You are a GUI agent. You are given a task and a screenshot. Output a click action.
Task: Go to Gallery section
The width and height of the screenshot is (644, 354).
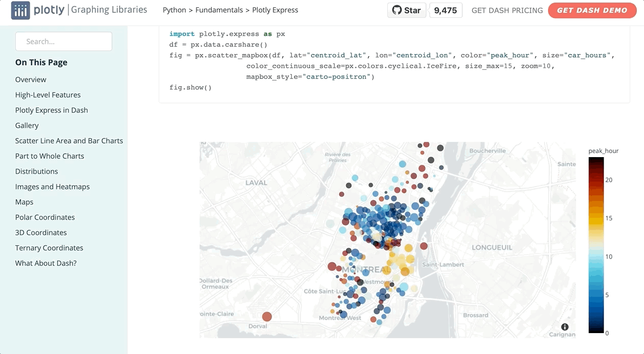(x=27, y=125)
